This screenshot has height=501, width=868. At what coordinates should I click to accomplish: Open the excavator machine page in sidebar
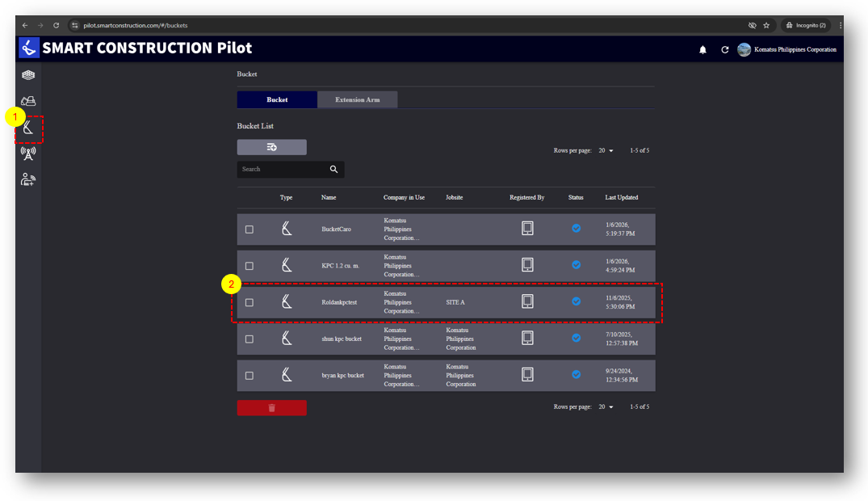click(x=28, y=102)
